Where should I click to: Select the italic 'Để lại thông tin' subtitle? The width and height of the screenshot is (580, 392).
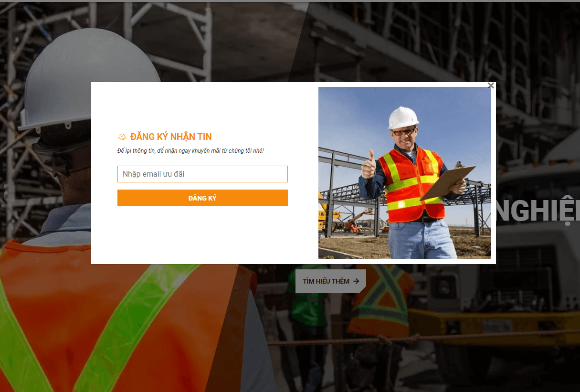pos(190,151)
